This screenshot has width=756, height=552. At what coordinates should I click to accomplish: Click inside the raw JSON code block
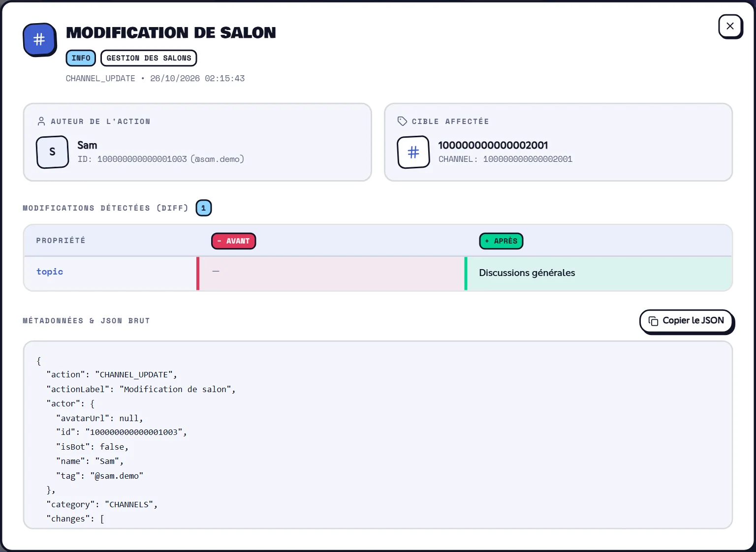(x=378, y=435)
